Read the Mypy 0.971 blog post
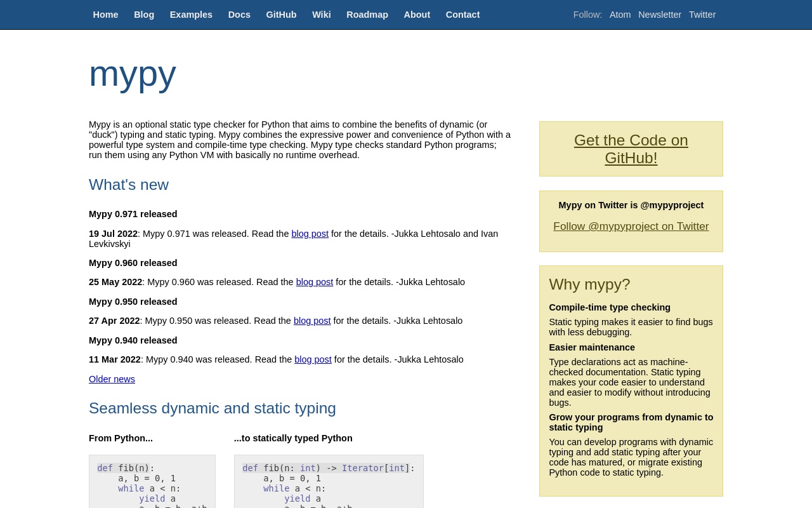 tap(310, 234)
